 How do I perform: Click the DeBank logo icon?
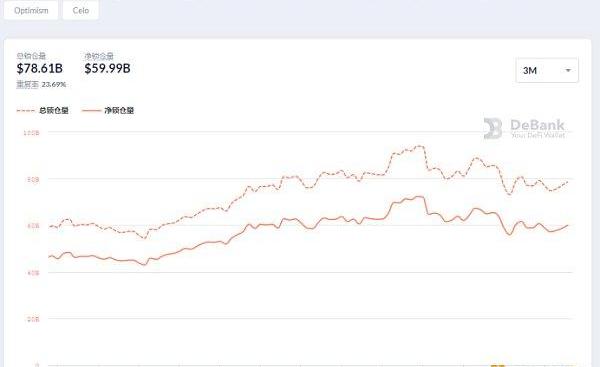coord(492,128)
